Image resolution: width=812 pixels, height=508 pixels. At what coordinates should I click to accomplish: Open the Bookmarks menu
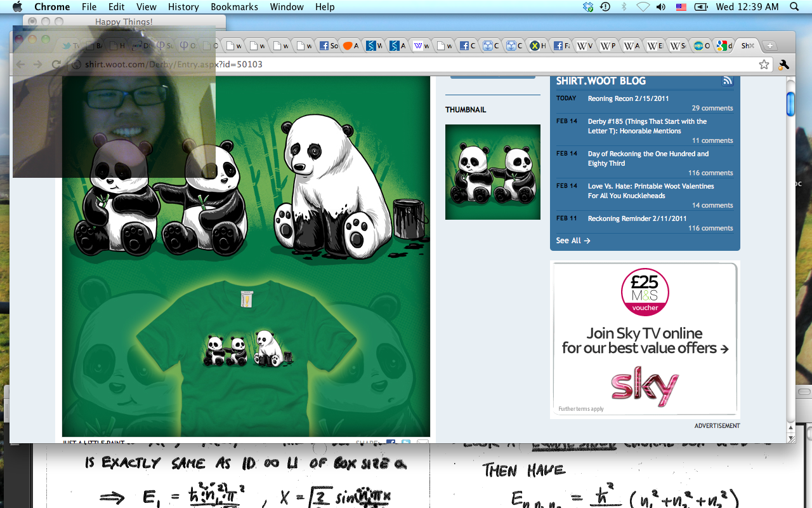[234, 7]
